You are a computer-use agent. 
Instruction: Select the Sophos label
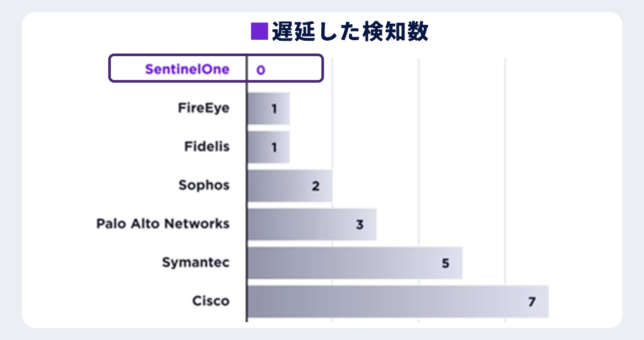point(204,186)
